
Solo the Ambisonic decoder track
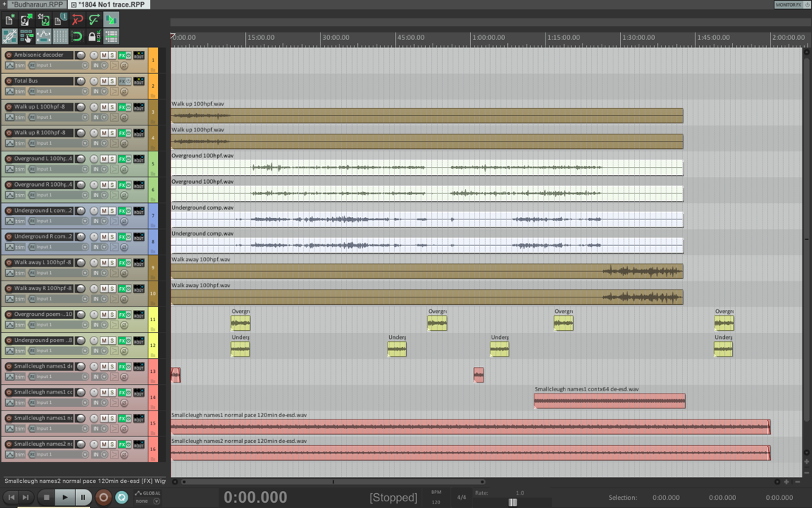[112, 55]
